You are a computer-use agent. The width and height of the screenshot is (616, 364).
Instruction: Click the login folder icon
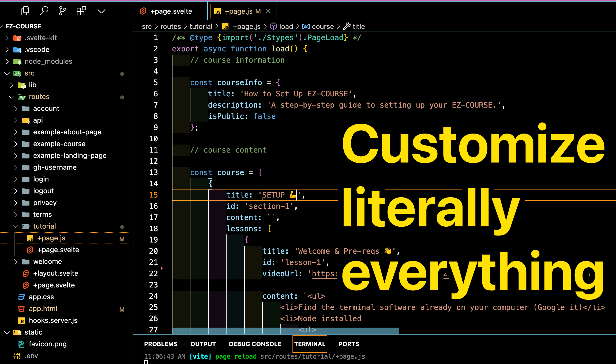(26, 179)
